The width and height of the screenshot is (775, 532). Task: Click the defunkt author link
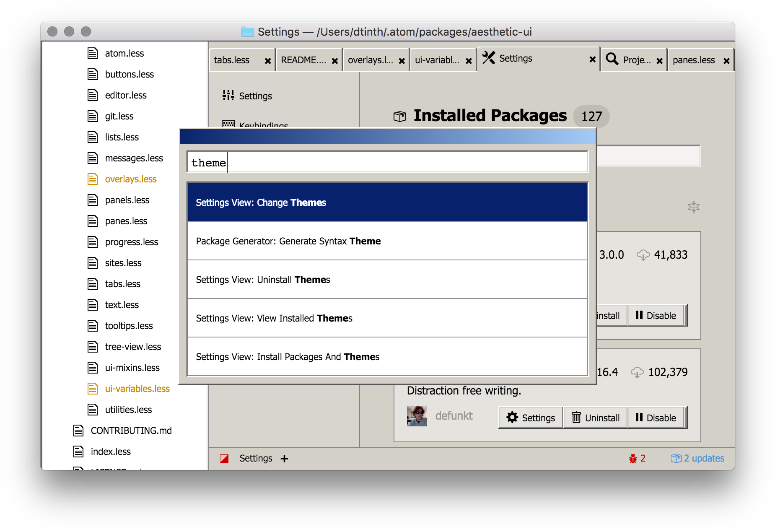(x=454, y=416)
